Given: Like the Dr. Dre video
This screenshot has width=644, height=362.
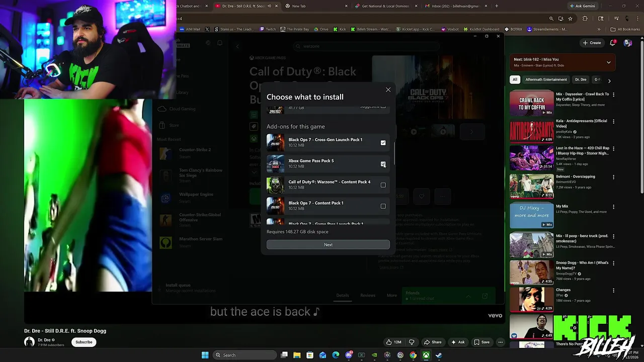Looking at the screenshot, I should tap(393, 342).
